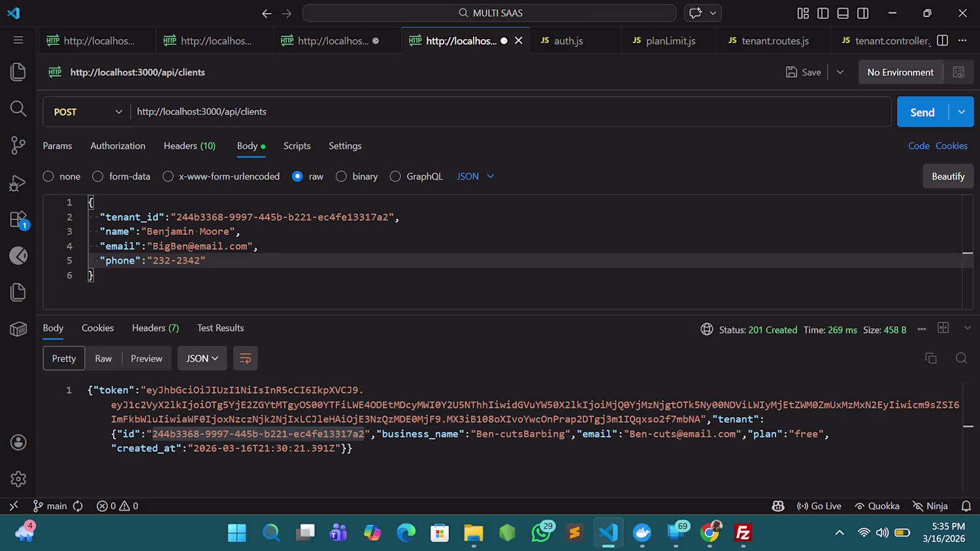Copy the response body
This screenshot has height=551, width=980.
(931, 358)
